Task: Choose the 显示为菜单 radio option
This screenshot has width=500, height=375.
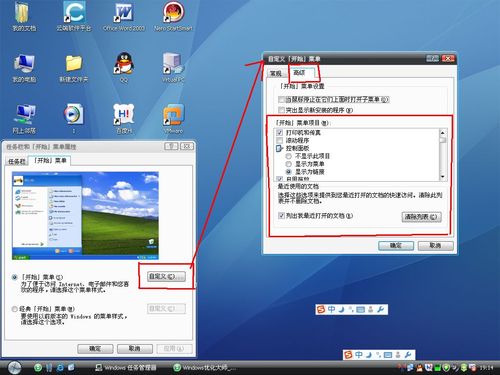Action: pyautogui.click(x=289, y=164)
